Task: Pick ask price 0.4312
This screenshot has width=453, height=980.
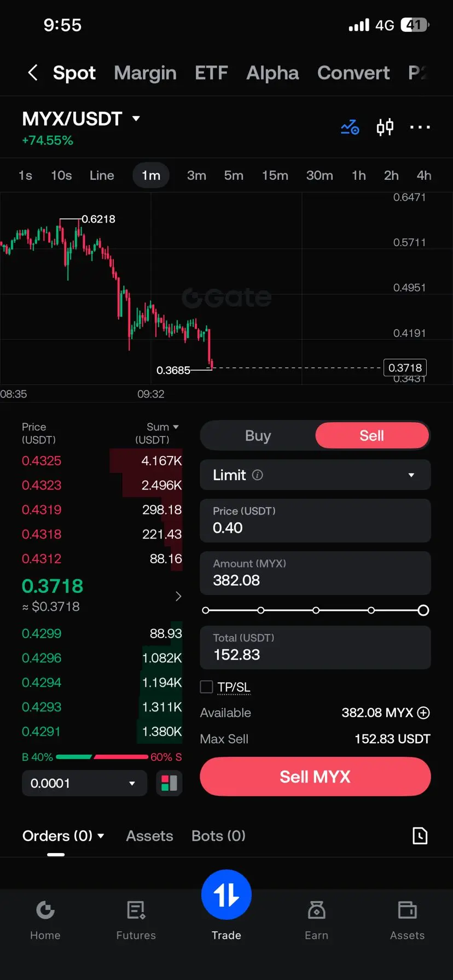Action: [x=42, y=559]
